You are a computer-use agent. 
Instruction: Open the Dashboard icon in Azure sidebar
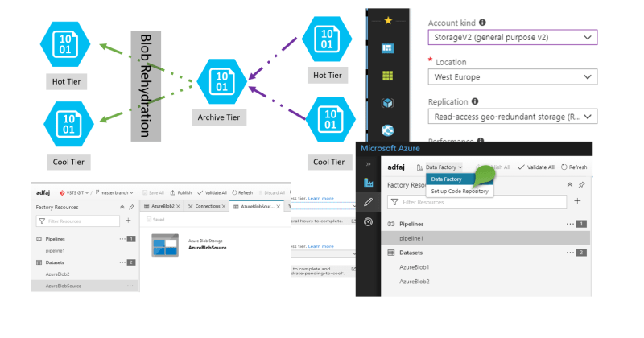(x=388, y=47)
